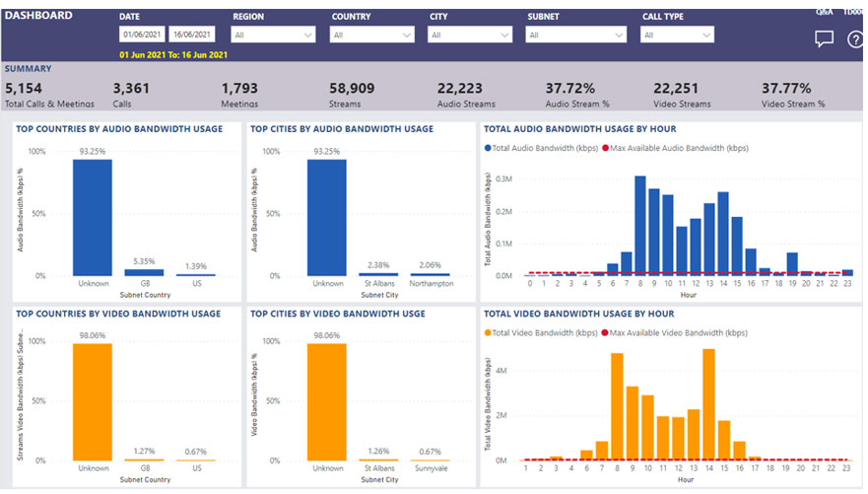
Task: Click the Top Cities by Audio Bandwidth Usage title
Action: 342,128
